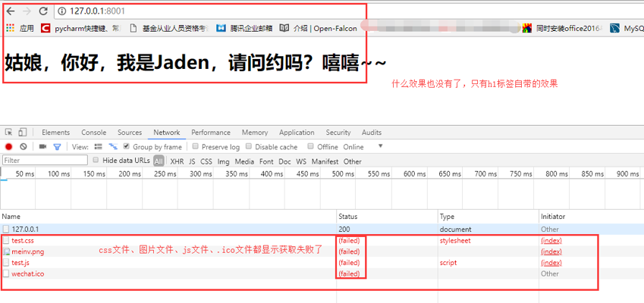This screenshot has width=644, height=303.
Task: Click the Filter text input
Action: point(46,161)
